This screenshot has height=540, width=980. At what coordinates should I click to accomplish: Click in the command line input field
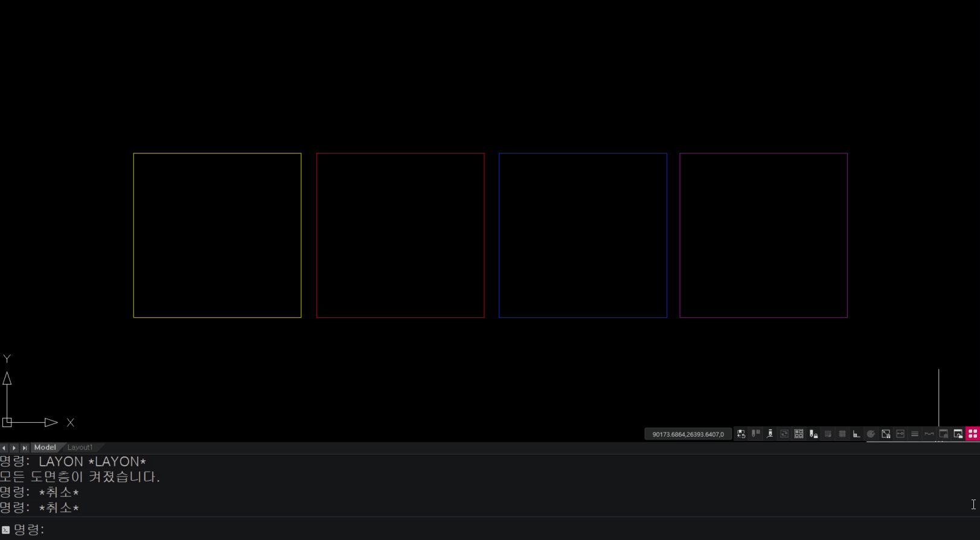(483, 530)
